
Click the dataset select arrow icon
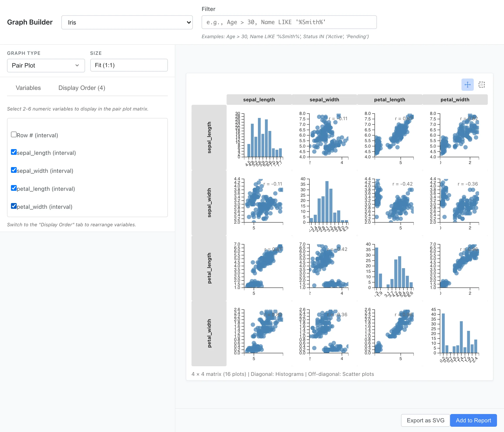pos(188,22)
